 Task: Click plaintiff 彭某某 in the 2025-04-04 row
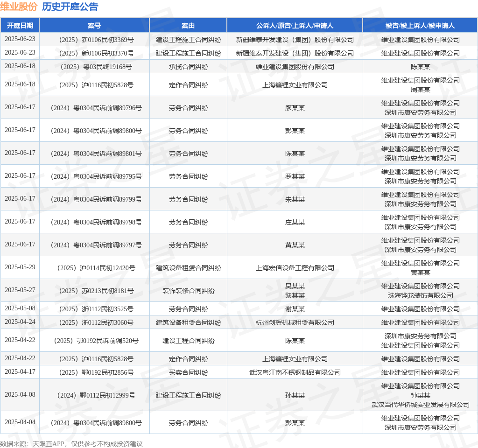(295, 423)
